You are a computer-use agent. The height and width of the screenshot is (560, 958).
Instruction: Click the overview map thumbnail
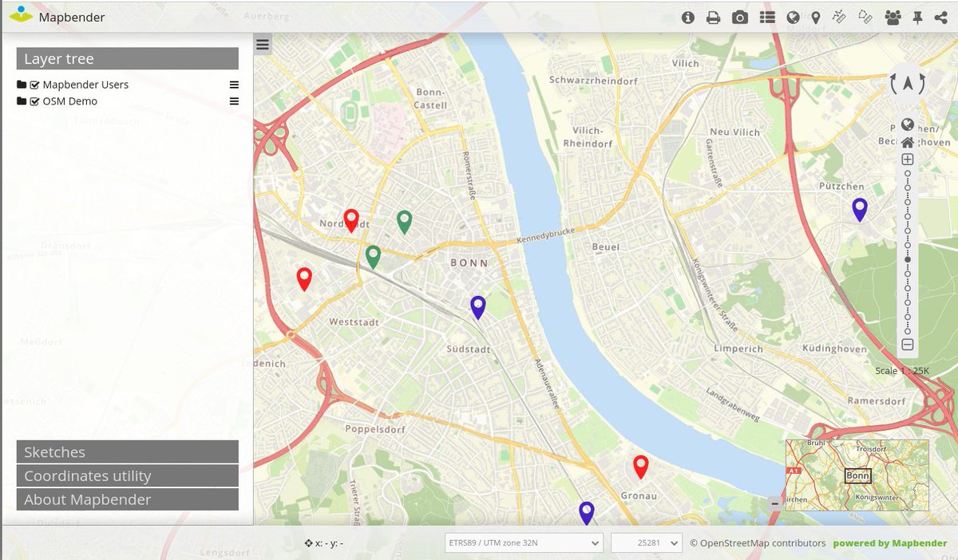857,475
